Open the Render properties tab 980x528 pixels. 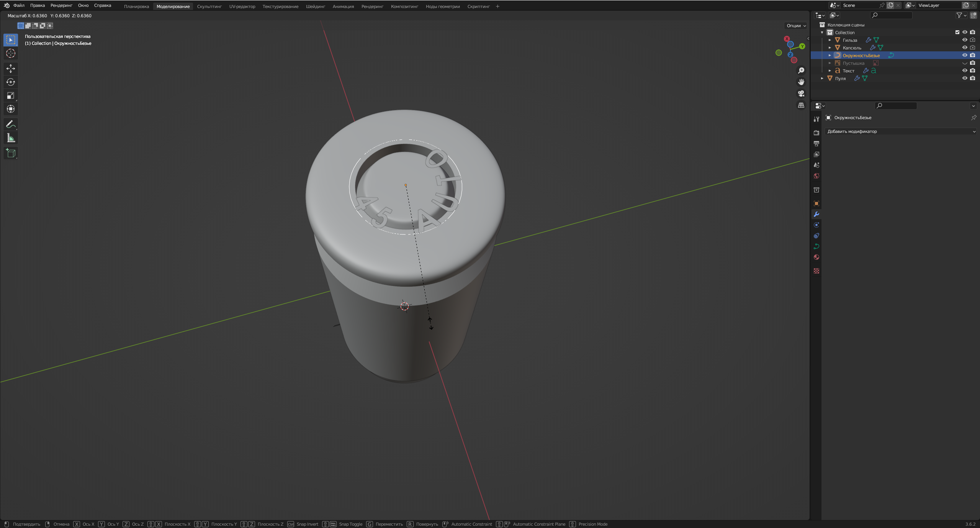coord(816,133)
